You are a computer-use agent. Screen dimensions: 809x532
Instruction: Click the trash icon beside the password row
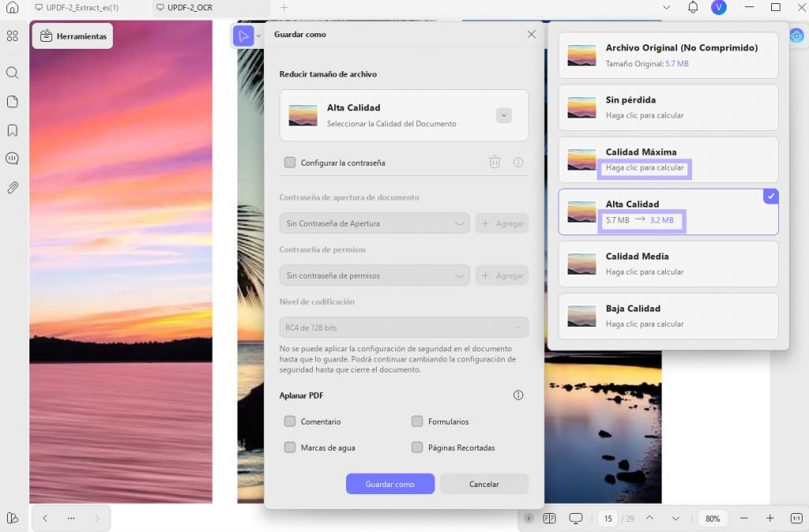tap(495, 163)
